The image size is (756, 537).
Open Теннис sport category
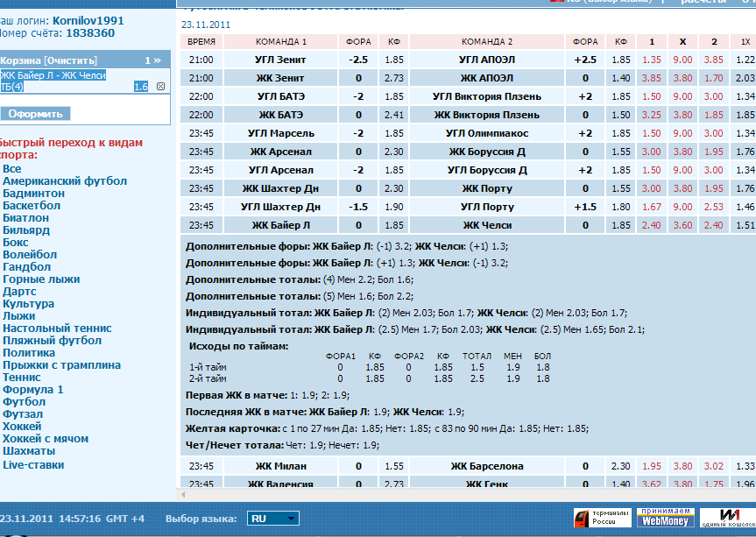click(22, 378)
